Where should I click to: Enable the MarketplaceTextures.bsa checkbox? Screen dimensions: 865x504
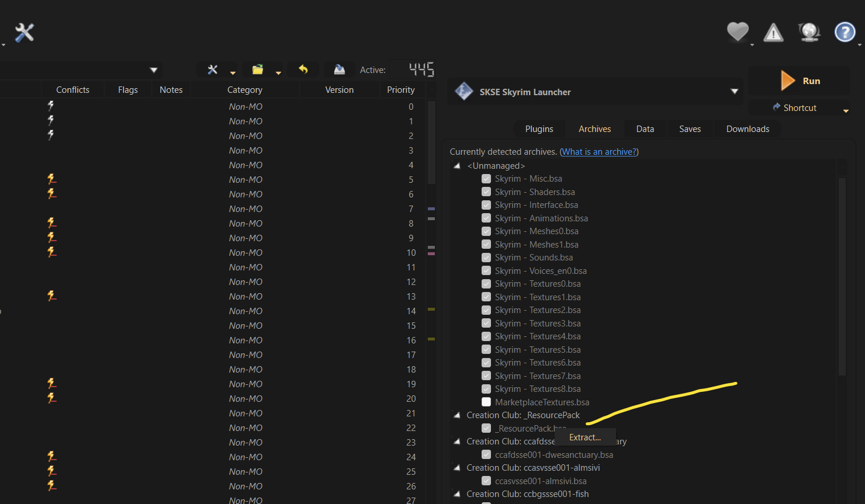coord(486,402)
